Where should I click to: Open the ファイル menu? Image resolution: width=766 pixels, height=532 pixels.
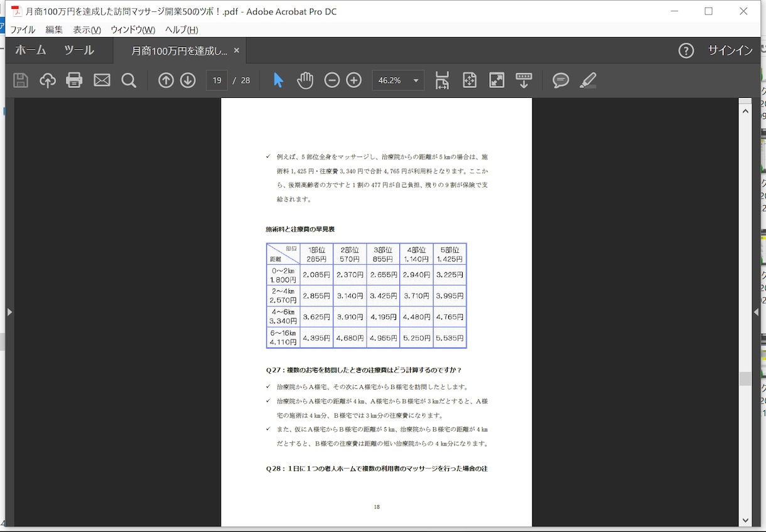pos(23,29)
